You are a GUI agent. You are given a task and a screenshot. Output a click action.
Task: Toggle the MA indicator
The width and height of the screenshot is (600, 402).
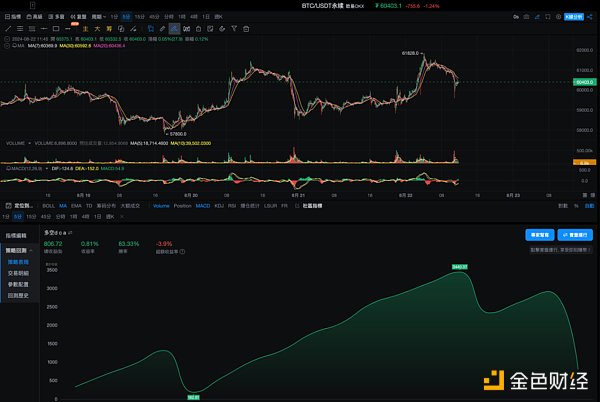[x=63, y=206]
